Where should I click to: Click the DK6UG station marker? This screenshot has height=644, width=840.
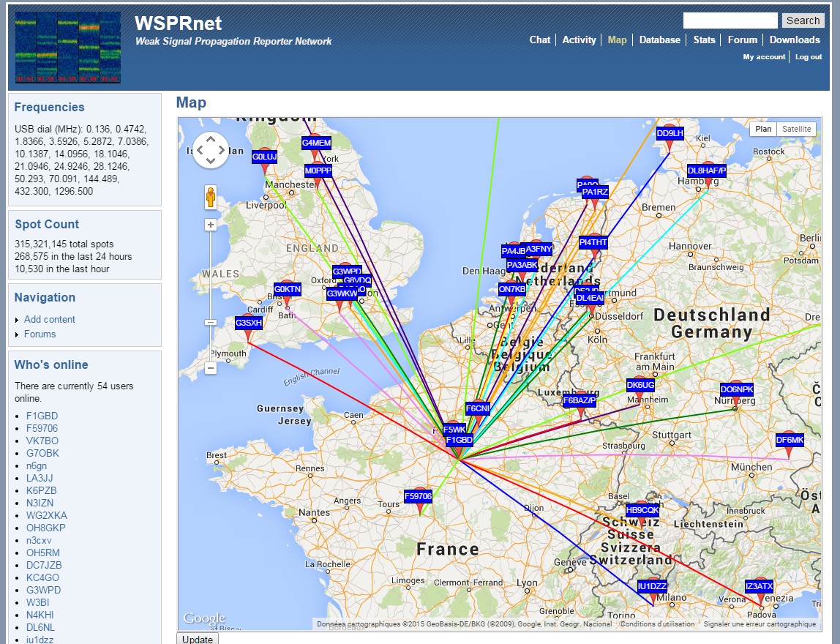point(641,385)
